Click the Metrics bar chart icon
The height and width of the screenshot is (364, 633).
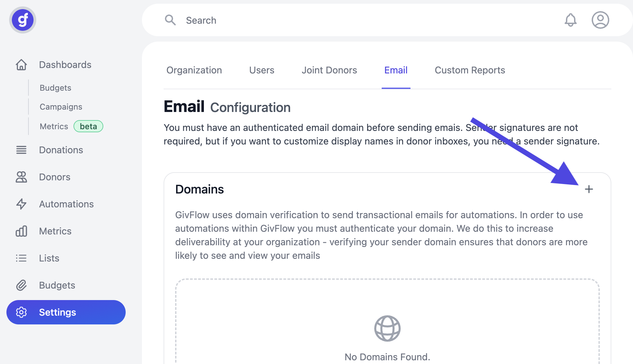[x=21, y=231]
